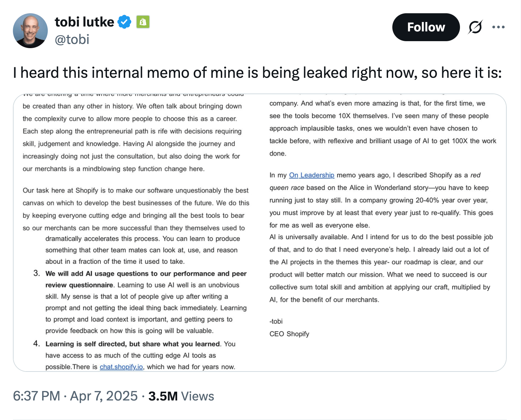Open the chat.shopify.io hyperlink

click(121, 367)
